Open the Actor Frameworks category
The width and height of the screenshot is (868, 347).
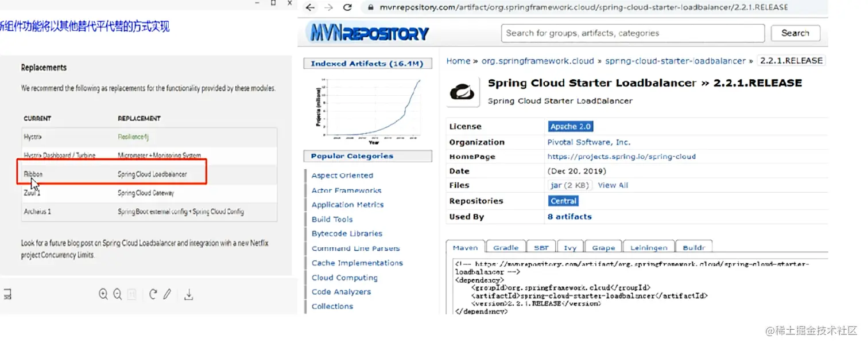[346, 190]
